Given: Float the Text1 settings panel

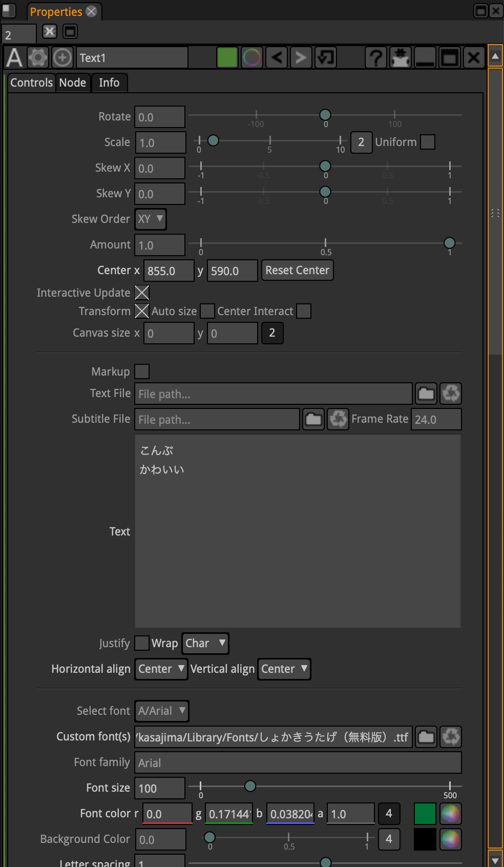Looking at the screenshot, I should point(449,57).
